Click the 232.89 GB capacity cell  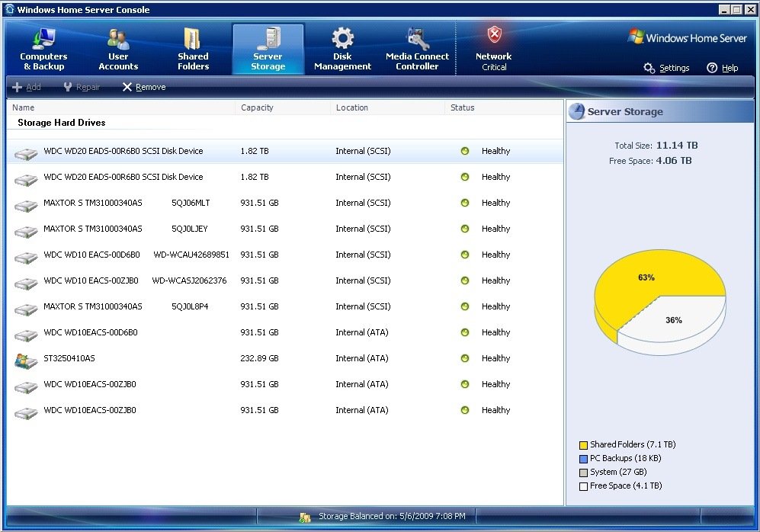(x=259, y=358)
